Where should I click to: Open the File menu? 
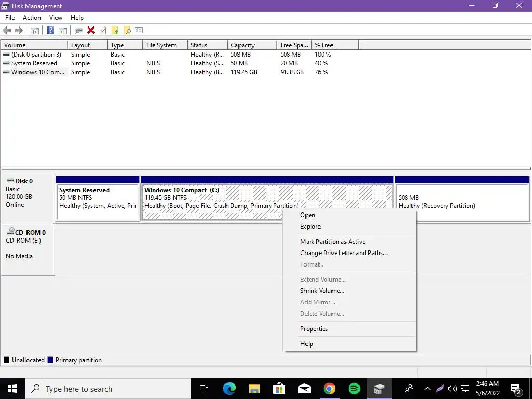[10, 18]
